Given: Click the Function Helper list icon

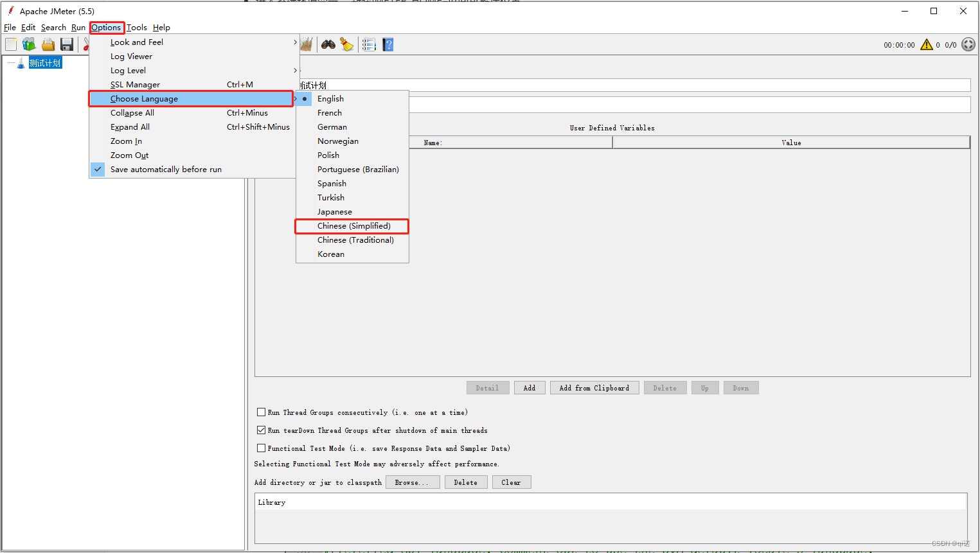Looking at the screenshot, I should [x=369, y=44].
